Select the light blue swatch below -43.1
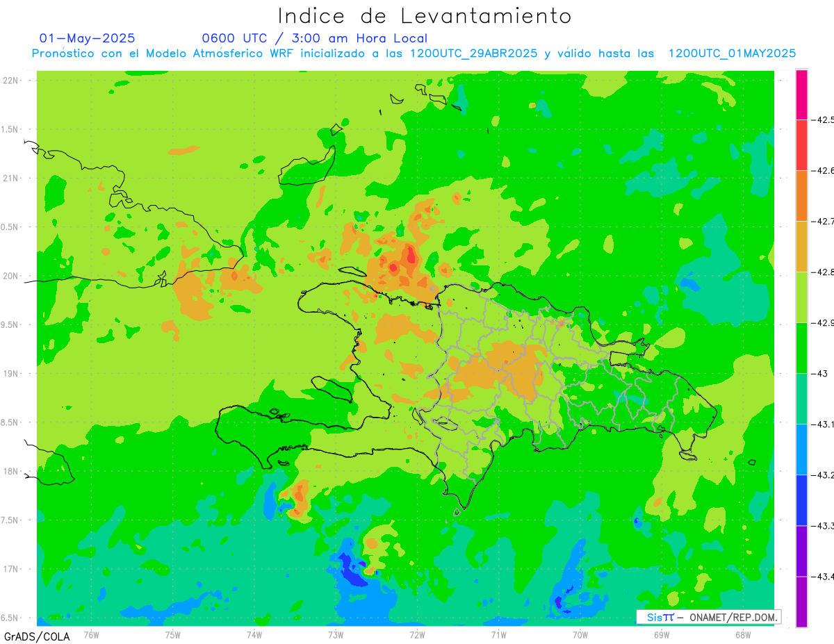The height and width of the screenshot is (644, 834). (x=801, y=449)
